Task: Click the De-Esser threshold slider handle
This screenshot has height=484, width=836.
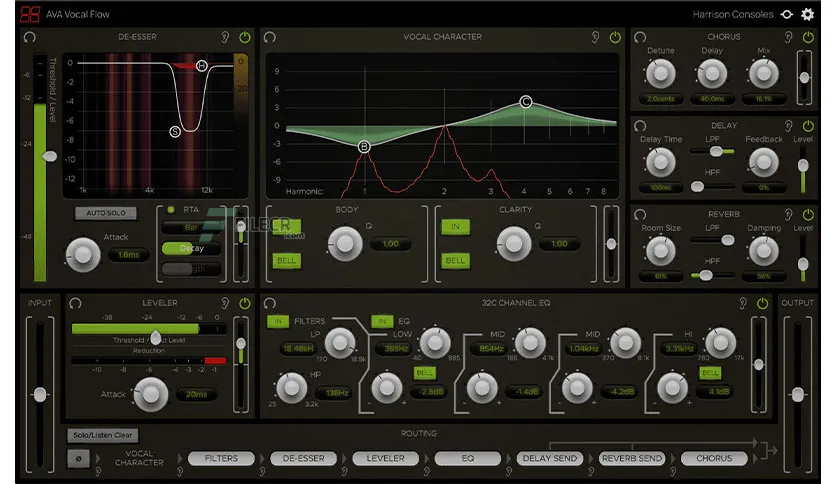Action: pos(50,157)
